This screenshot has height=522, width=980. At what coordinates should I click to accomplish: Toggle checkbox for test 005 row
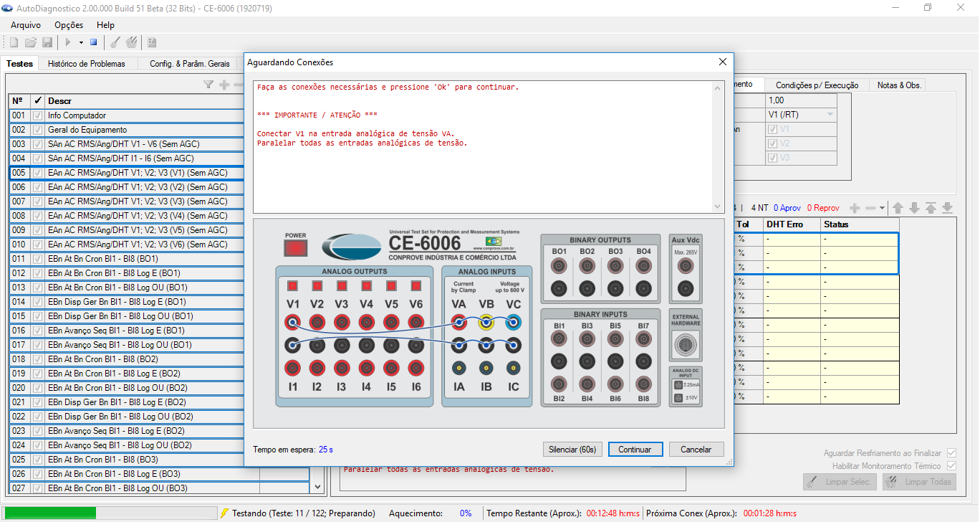(37, 173)
